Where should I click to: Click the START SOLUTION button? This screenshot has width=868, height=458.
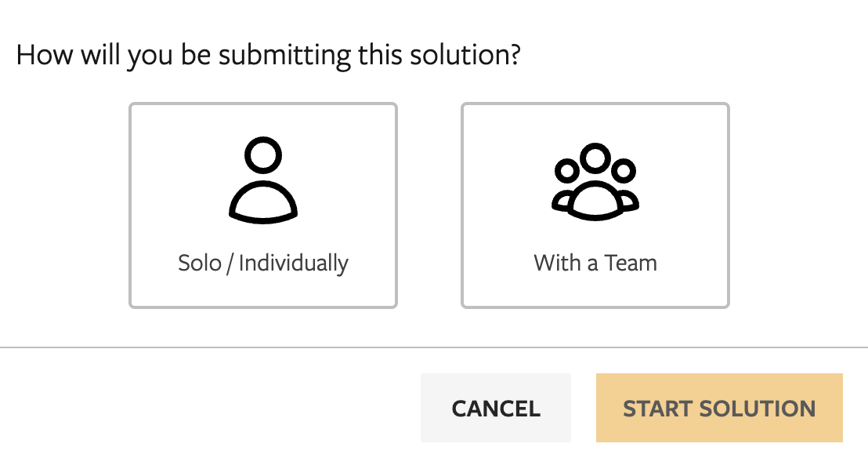719,408
